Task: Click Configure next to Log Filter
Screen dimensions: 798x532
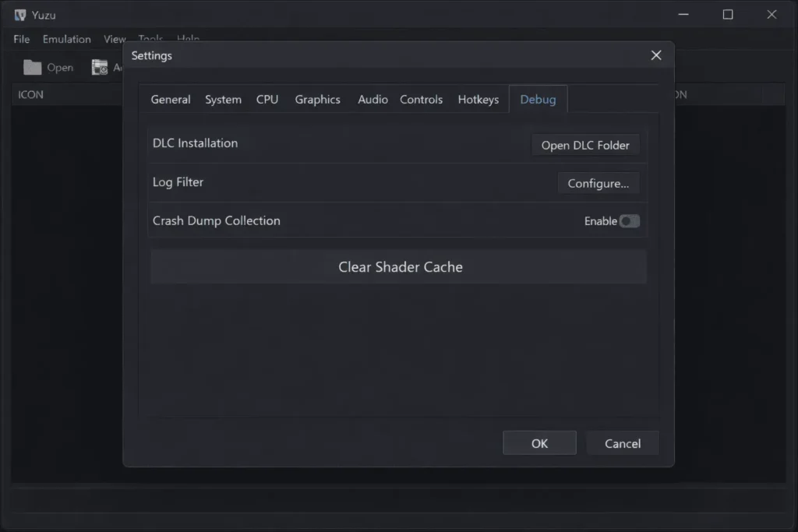Action: [598, 183]
